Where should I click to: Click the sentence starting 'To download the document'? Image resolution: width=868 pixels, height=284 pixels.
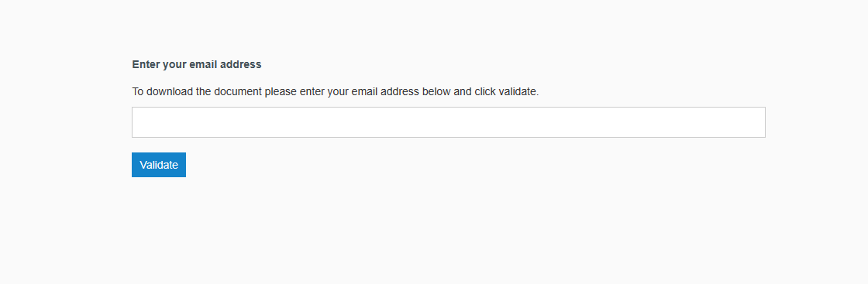336,92
